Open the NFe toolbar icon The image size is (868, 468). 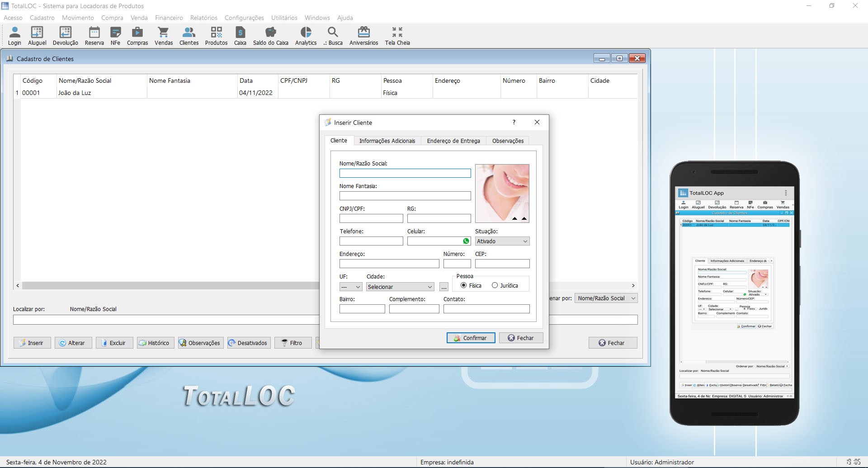(115, 36)
